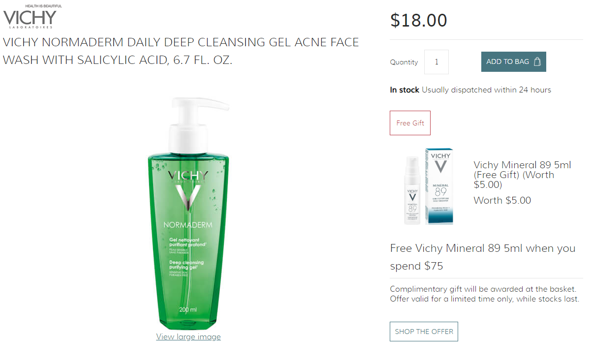Screen dimensions: 592x364
Task: Click the spend $75 free gift heading
Action: (483, 257)
